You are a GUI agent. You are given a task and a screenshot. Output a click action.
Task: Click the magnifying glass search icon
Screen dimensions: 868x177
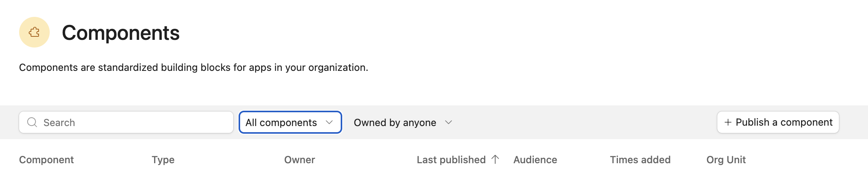32,122
